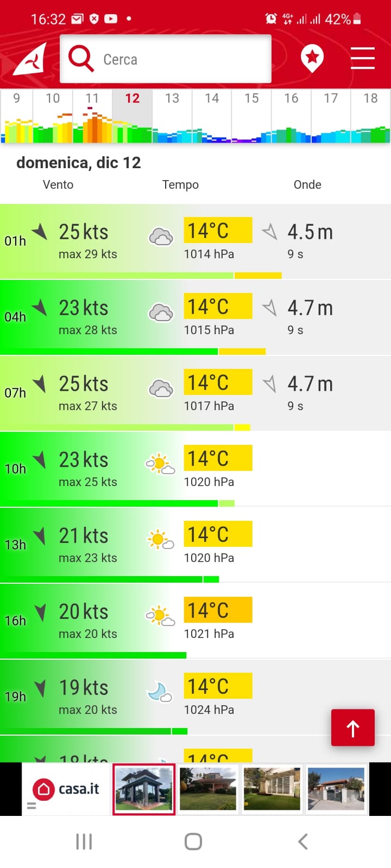
Task: Tap the wind direction arrow at 01h
Action: [40, 232]
